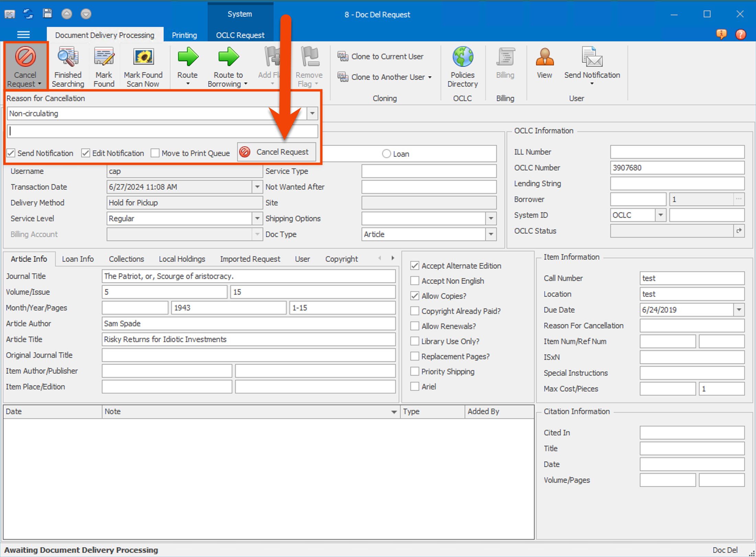This screenshot has height=557, width=756.
Task: Enable the Move to Print Queue checkbox
Action: (x=155, y=153)
